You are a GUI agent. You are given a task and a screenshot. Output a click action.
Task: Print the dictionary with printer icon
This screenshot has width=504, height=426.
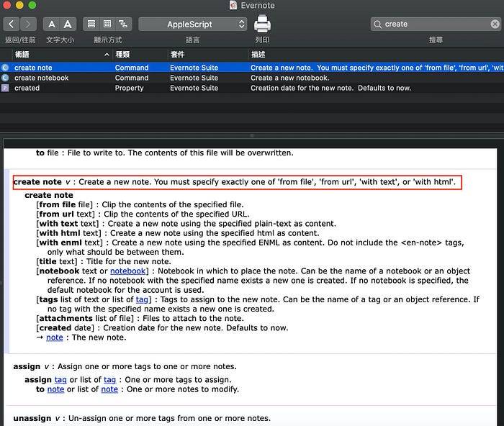262,24
